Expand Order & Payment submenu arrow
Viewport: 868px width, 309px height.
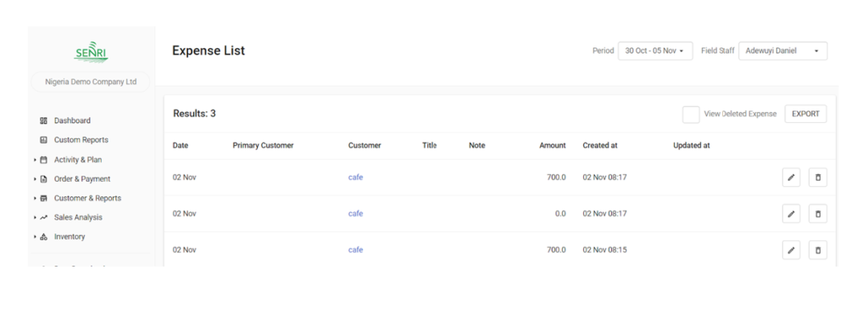coord(35,179)
